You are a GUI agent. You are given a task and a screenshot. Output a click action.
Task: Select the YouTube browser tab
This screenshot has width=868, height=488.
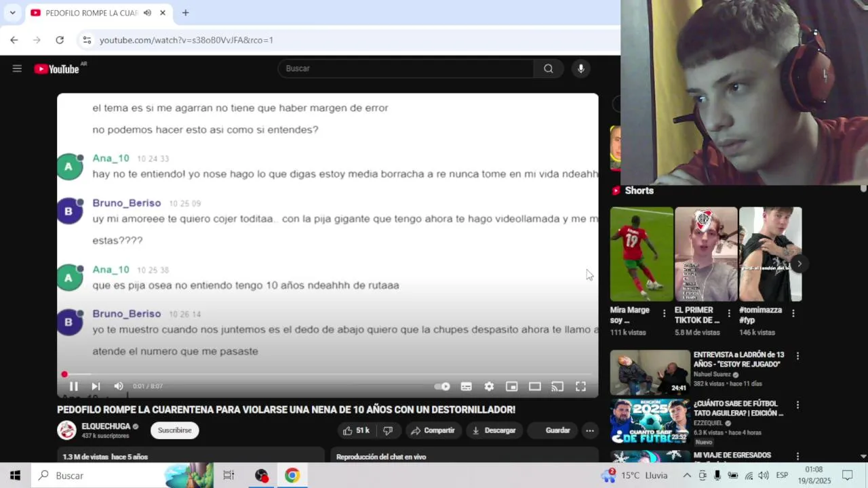click(x=98, y=13)
